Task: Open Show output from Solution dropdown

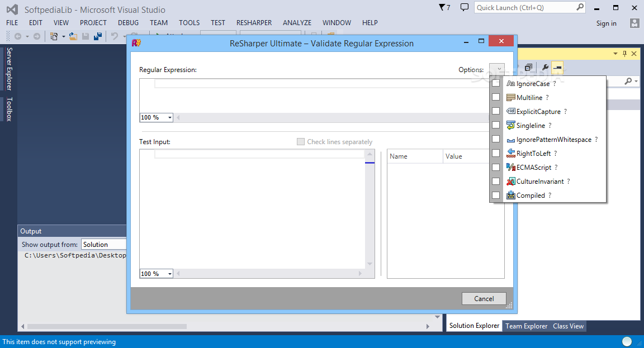Action: [104, 244]
